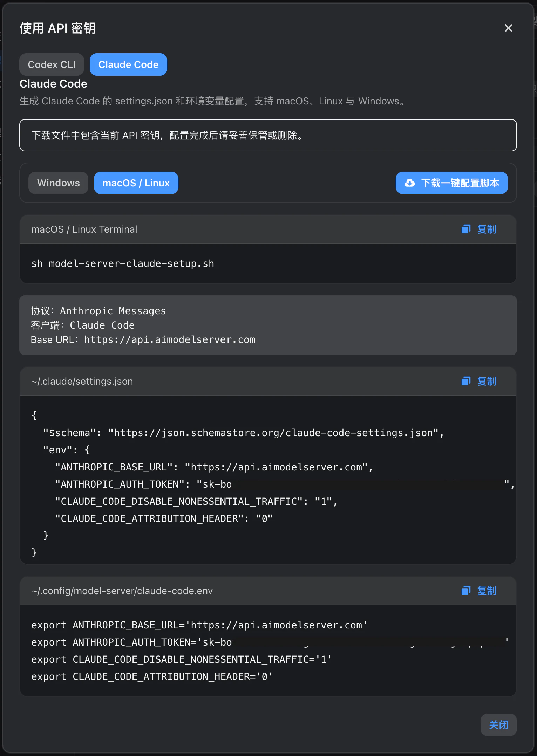Viewport: 537px width, 756px height.
Task: Download the one-click setup script
Action: (x=451, y=183)
